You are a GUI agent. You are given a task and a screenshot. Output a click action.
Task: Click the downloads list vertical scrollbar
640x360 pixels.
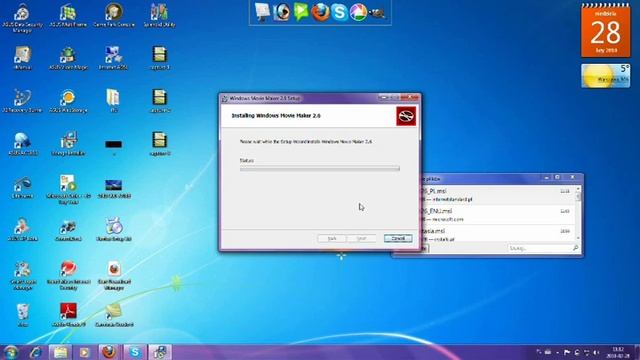(x=578, y=213)
